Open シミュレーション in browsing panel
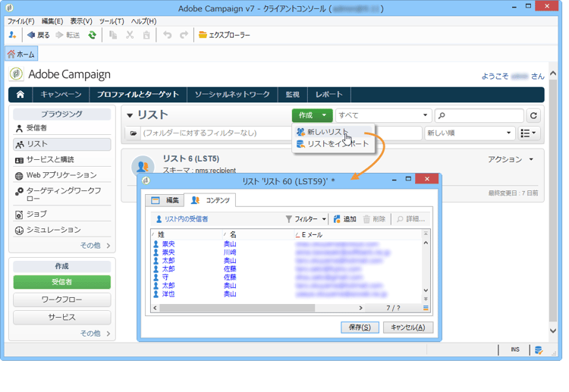 pos(62,230)
